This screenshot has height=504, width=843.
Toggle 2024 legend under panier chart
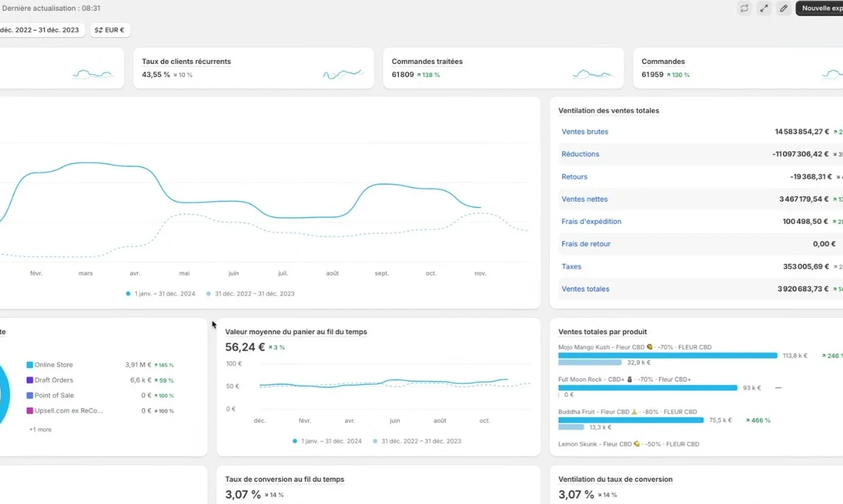point(327,441)
